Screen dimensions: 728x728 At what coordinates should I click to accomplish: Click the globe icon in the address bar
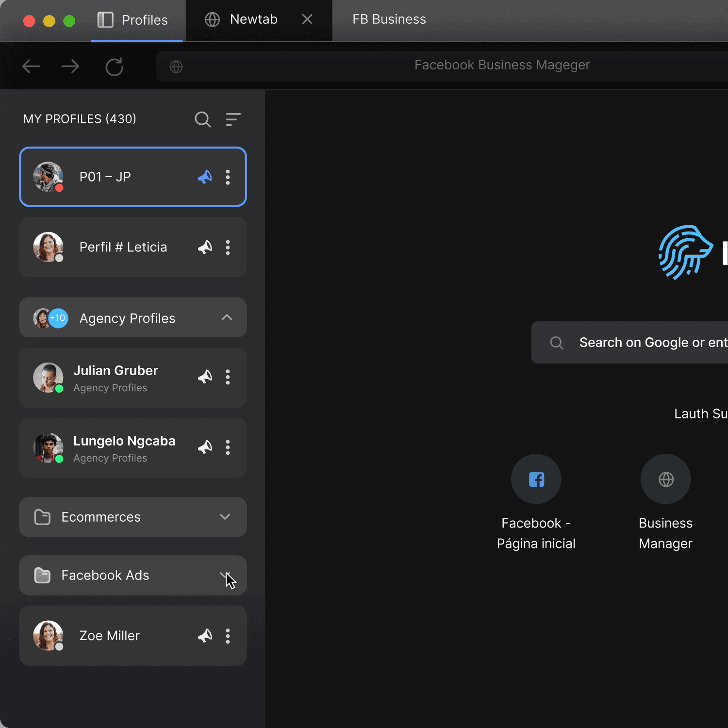coord(176,66)
